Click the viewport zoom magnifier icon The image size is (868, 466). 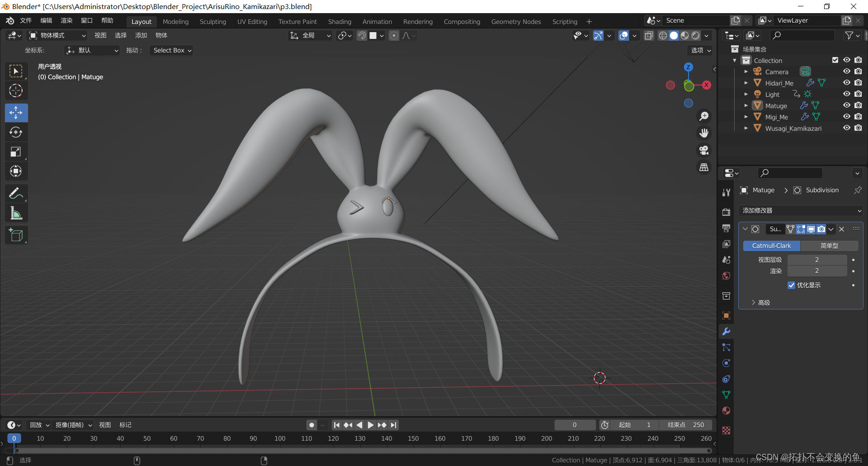point(704,116)
